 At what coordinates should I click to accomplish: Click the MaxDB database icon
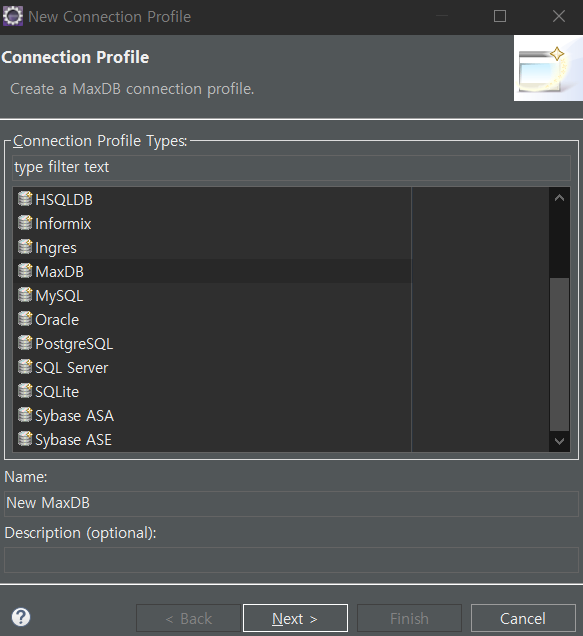(x=25, y=271)
